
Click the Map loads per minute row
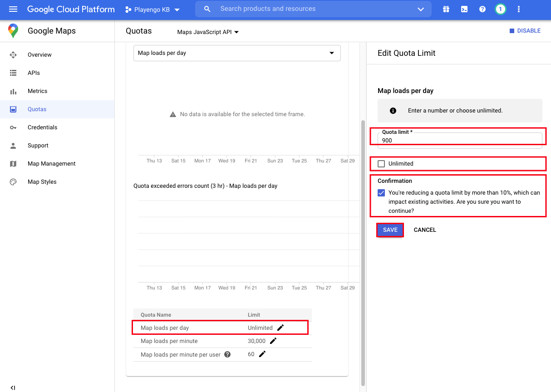[x=222, y=341]
